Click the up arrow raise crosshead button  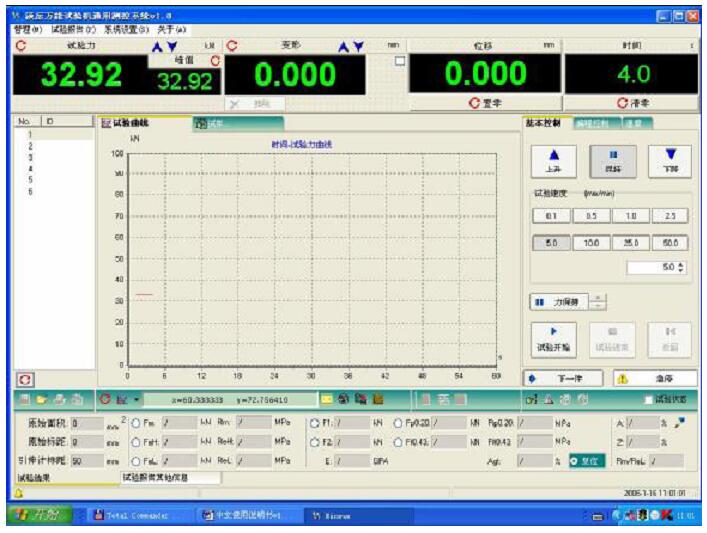pos(553,160)
